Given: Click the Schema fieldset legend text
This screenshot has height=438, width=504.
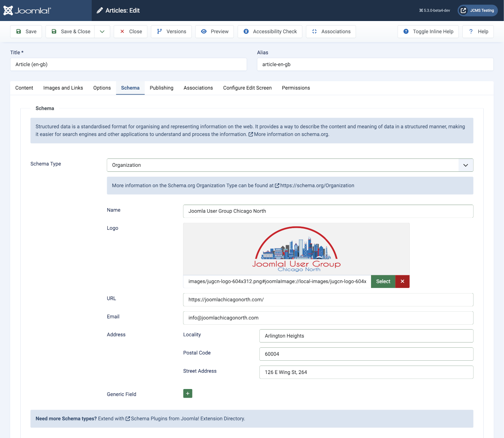Looking at the screenshot, I should click(45, 108).
